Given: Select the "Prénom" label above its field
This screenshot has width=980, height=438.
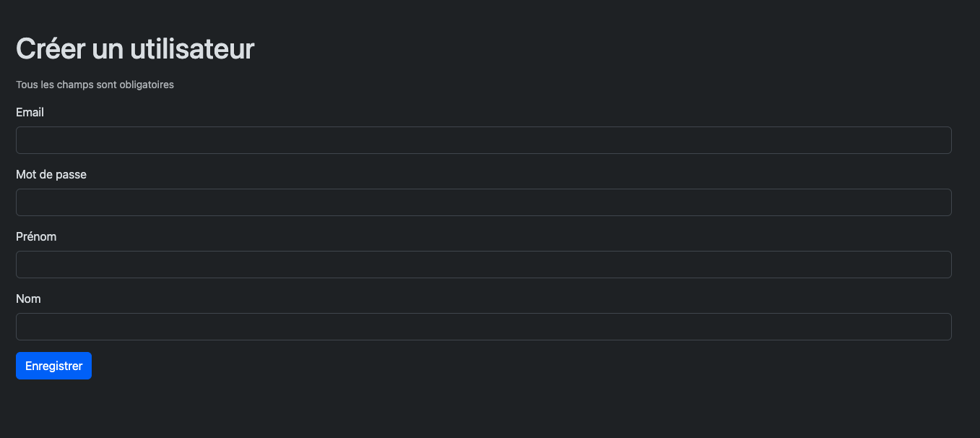Looking at the screenshot, I should pos(36,237).
